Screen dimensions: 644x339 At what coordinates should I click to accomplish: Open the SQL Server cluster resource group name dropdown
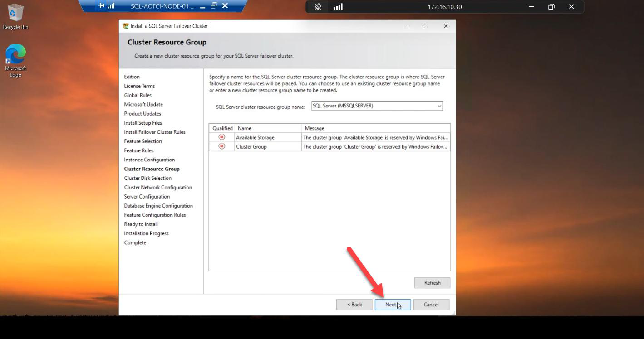439,106
